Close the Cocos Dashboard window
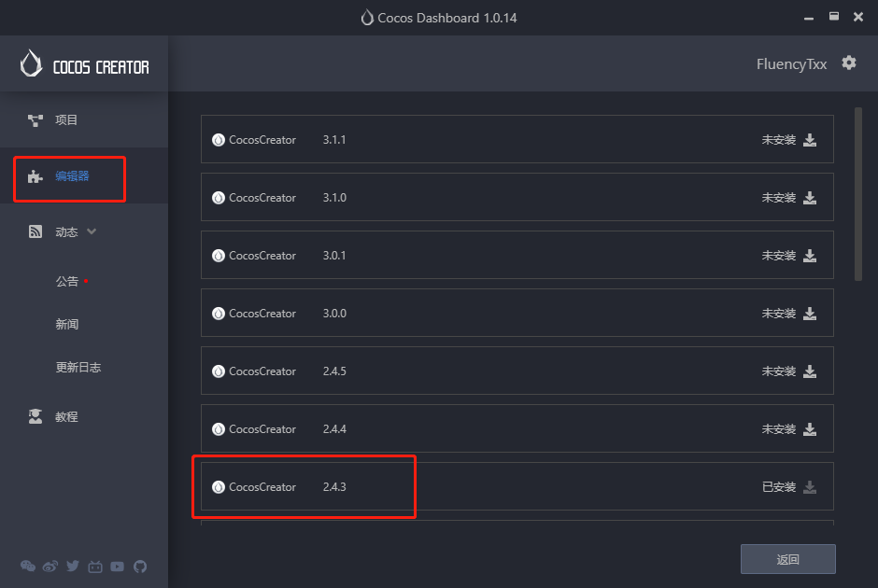 857,17
